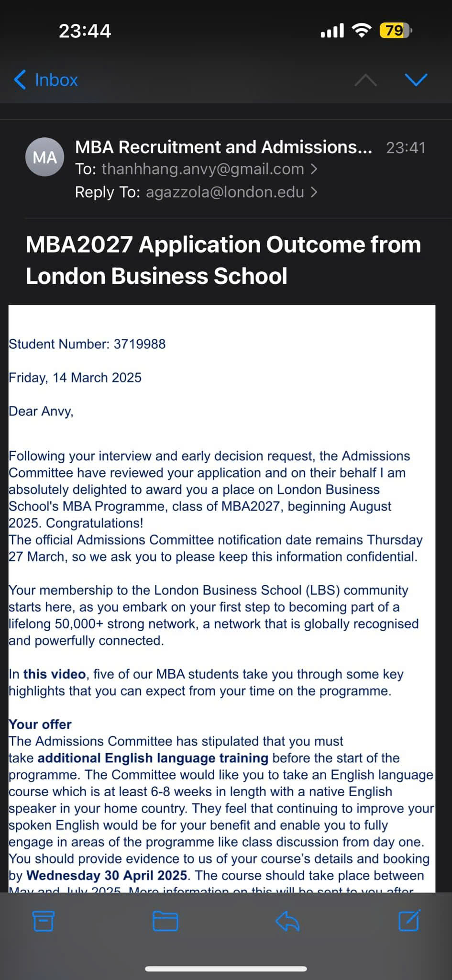Image resolution: width=452 pixels, height=980 pixels.
Task: Tap the Wi-Fi status icon
Action: click(362, 31)
